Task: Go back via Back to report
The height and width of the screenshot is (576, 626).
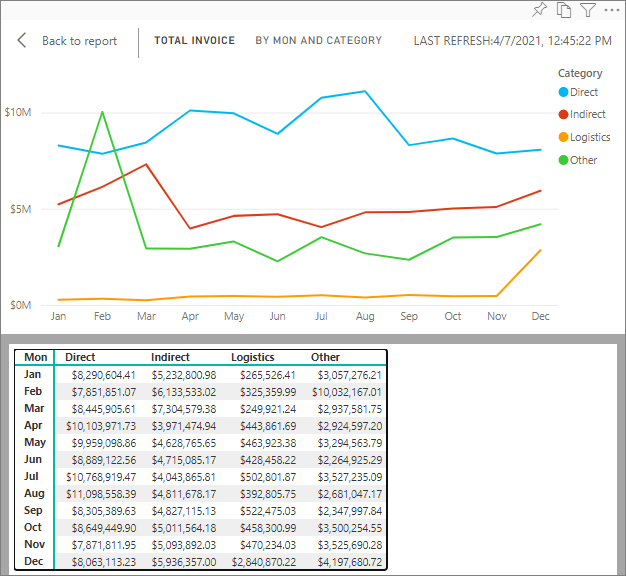Action: 79,41
